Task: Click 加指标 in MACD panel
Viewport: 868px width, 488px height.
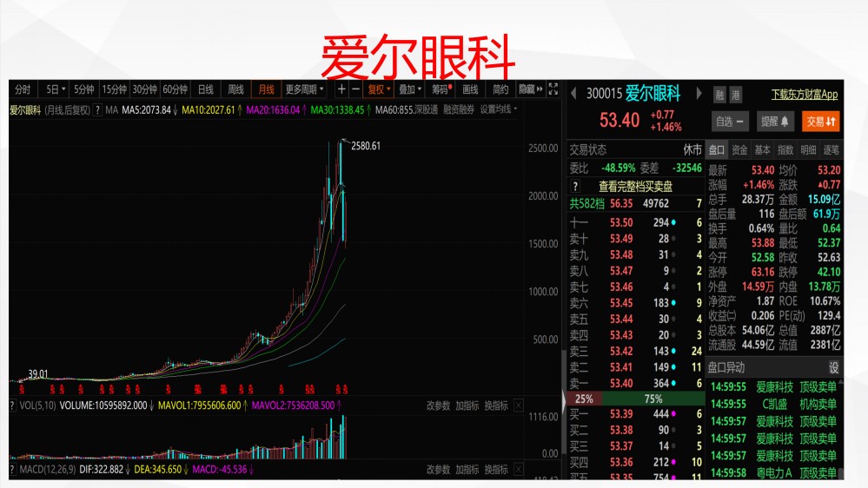Action: pyautogui.click(x=467, y=470)
